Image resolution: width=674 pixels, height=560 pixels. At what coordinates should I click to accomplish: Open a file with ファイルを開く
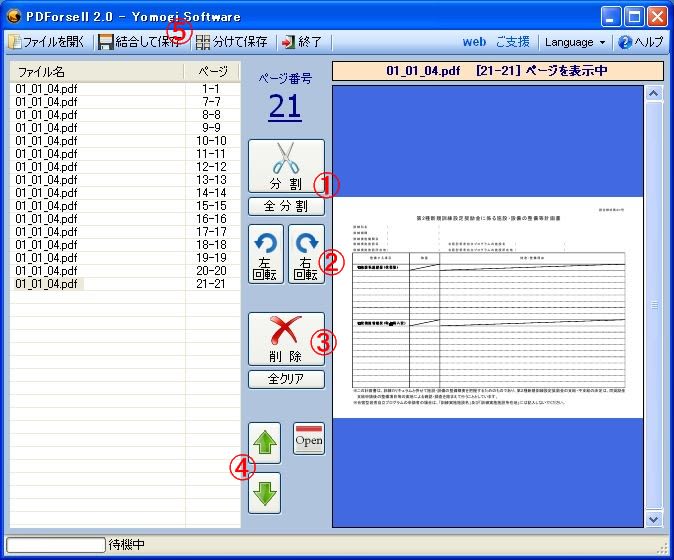click(48, 43)
